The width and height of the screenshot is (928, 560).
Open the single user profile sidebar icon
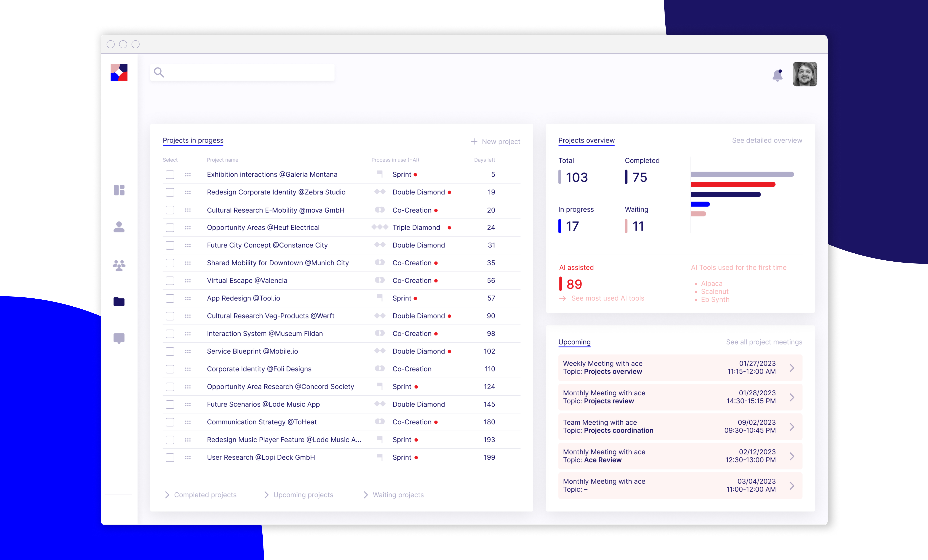[x=119, y=227]
